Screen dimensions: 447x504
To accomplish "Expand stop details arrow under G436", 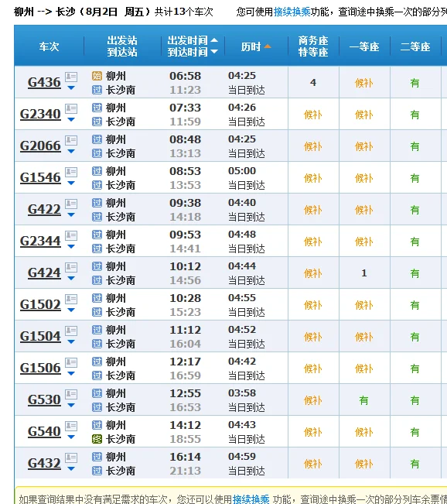I will 71,87.
